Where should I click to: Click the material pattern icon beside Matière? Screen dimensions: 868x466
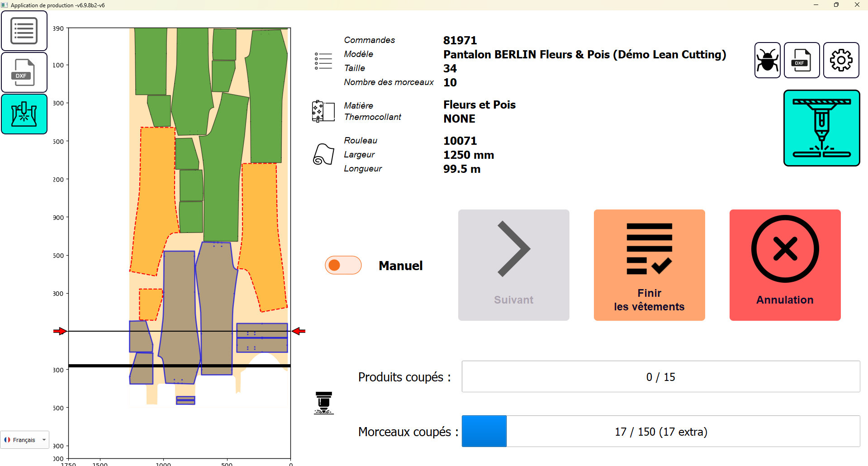[x=323, y=111]
